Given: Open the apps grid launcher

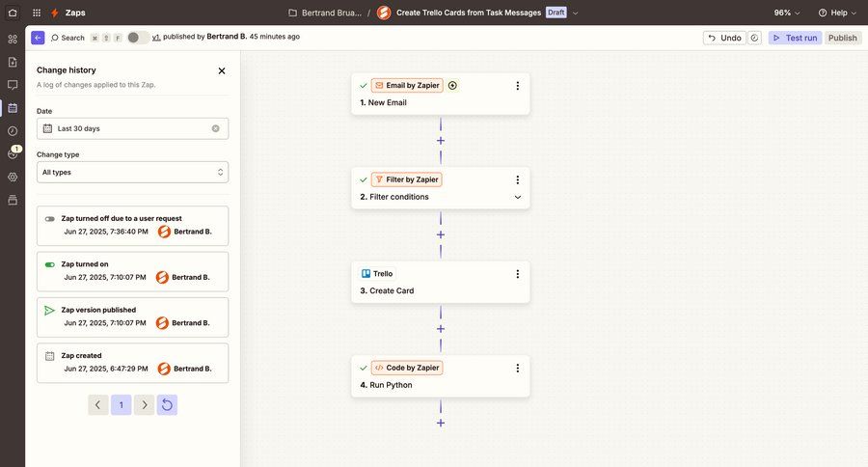Looking at the screenshot, I should tap(37, 13).
